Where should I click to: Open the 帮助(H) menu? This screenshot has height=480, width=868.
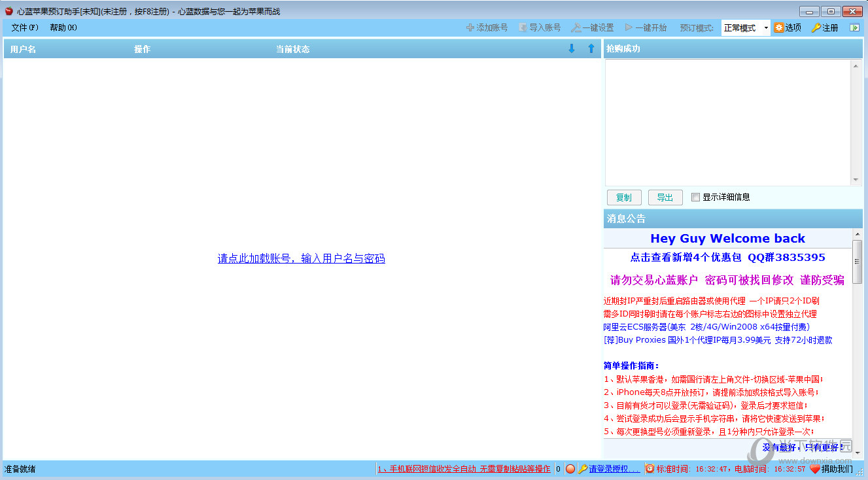pos(63,27)
